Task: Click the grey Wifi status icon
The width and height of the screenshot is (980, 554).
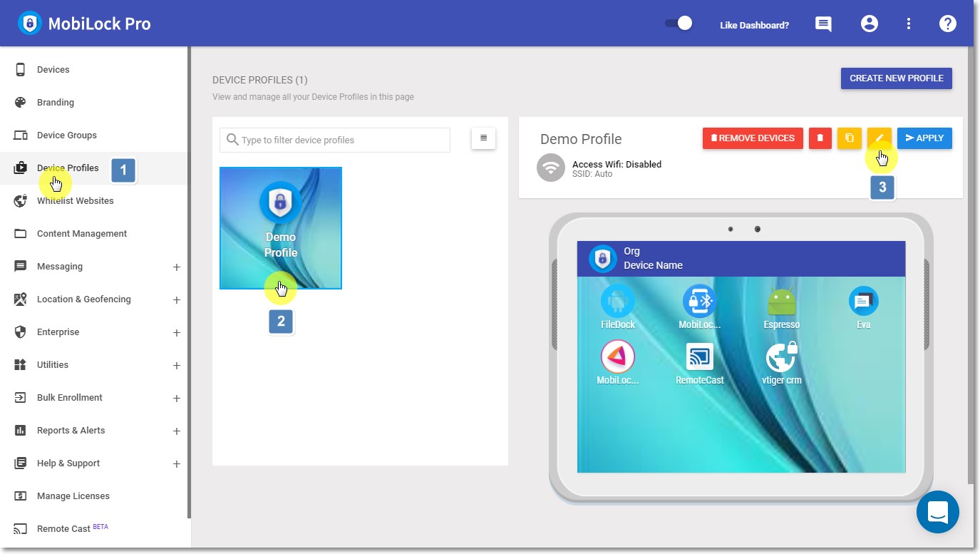Action: tap(550, 168)
